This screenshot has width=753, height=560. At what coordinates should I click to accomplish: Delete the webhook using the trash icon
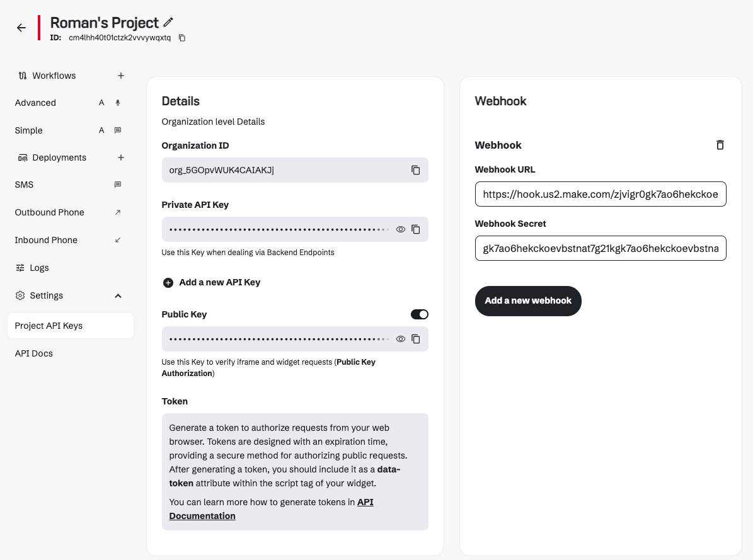(x=720, y=145)
